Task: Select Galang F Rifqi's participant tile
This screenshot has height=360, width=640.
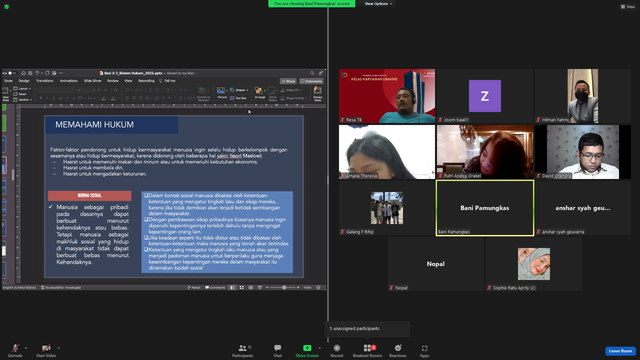Action: [387, 208]
